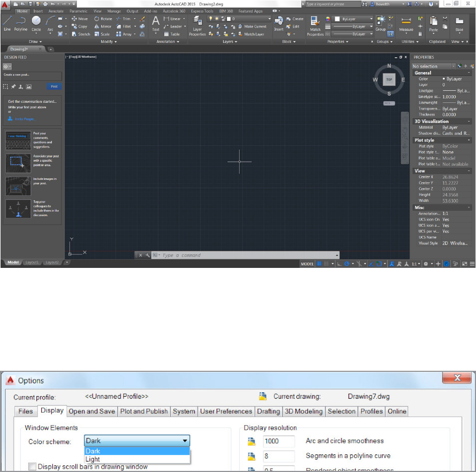Image resolution: width=476 pixels, height=472 pixels.
Task: Click the Scale tool
Action: tap(102, 34)
